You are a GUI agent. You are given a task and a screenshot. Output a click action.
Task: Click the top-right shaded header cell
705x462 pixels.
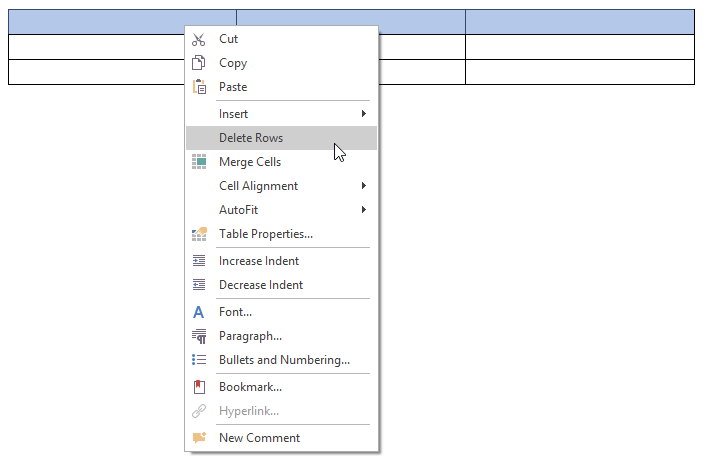pyautogui.click(x=579, y=22)
